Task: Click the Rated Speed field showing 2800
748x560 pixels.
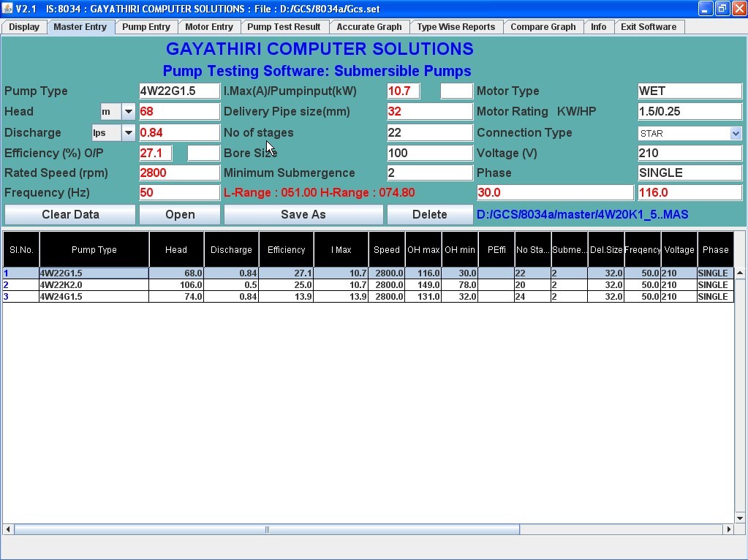Action: pyautogui.click(x=179, y=173)
